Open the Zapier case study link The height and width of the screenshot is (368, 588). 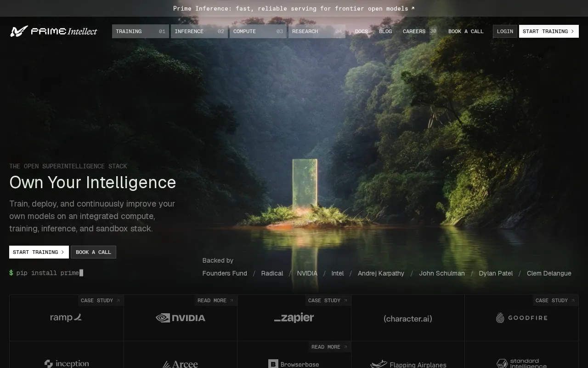[x=328, y=300]
